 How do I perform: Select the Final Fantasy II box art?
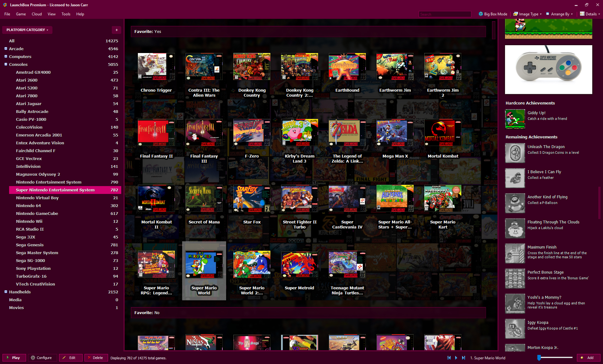point(156,132)
